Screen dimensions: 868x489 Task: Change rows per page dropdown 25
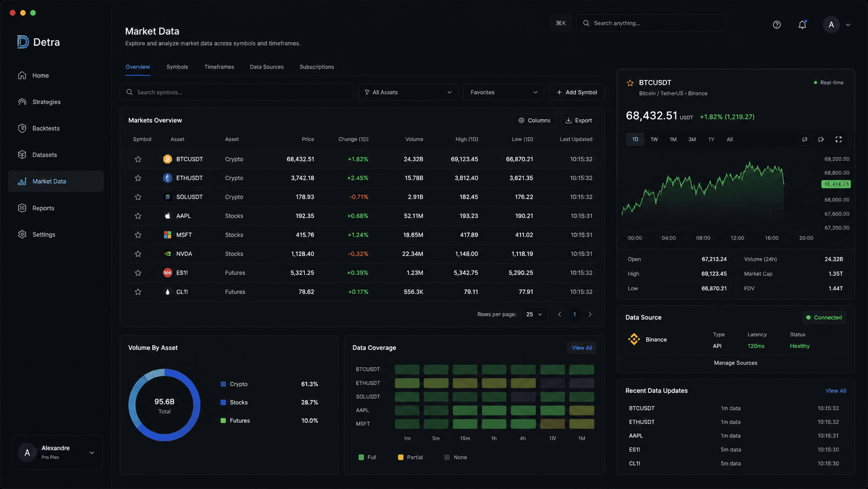point(534,314)
